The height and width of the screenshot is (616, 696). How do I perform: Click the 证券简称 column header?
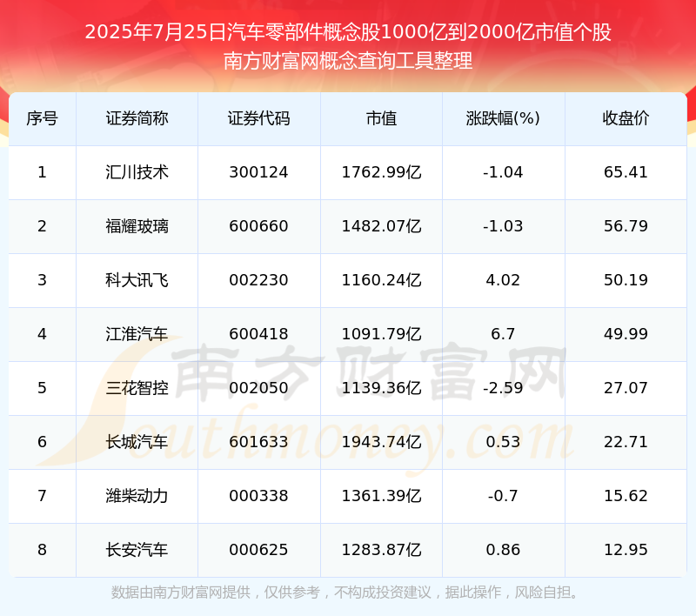137,118
